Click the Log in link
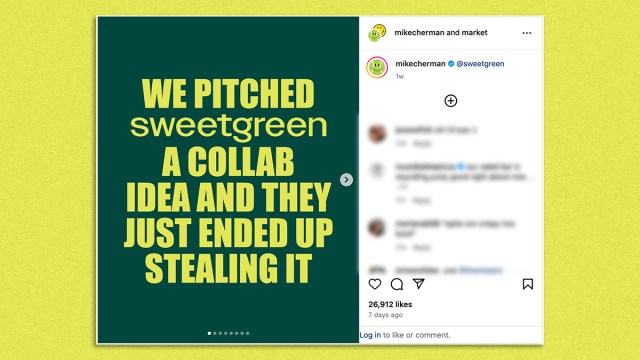 point(370,335)
